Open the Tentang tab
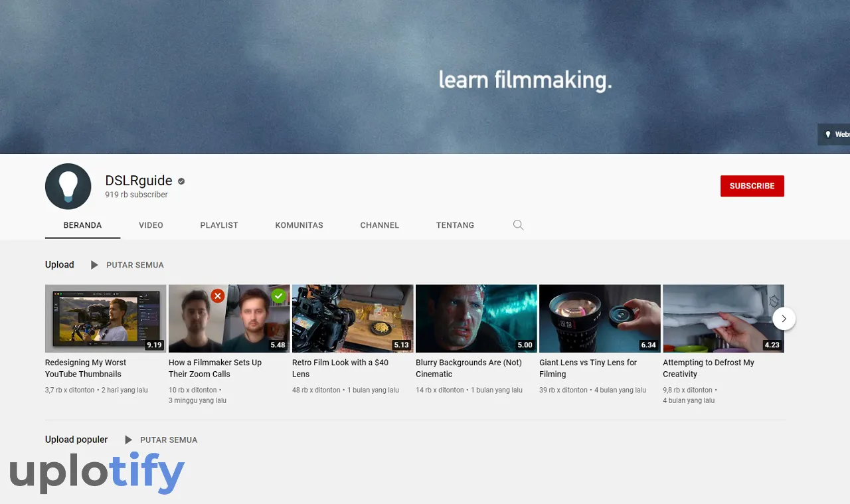The image size is (850, 504). (x=455, y=225)
